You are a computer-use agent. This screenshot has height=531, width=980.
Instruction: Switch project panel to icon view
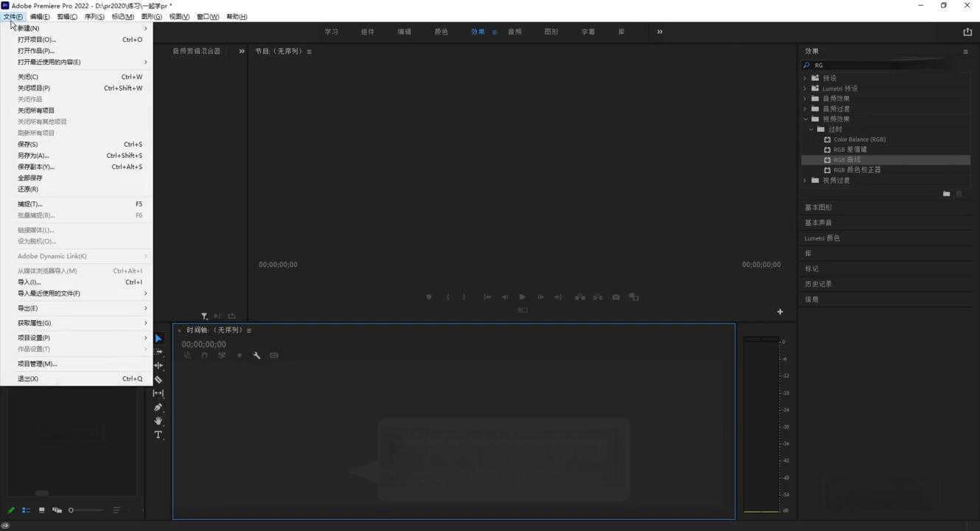pos(41,510)
